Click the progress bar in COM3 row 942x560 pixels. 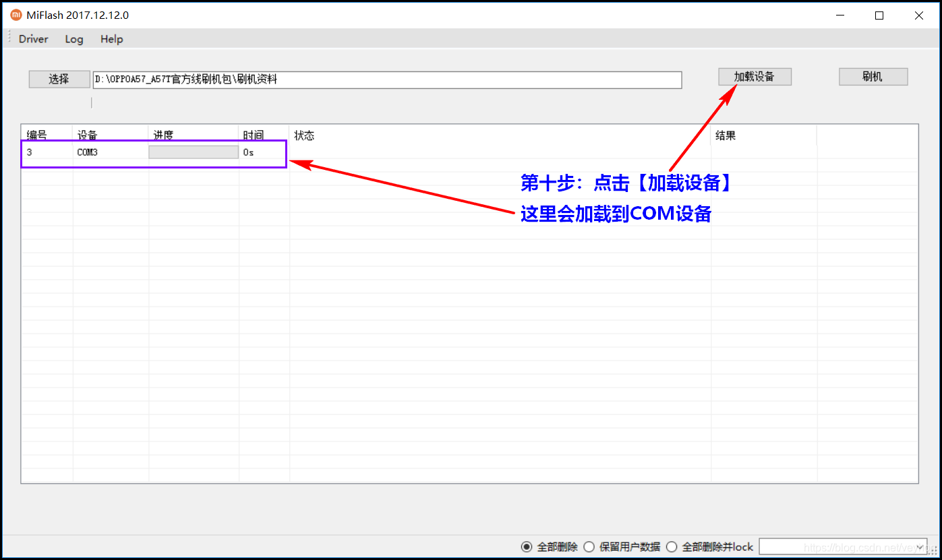click(x=194, y=152)
